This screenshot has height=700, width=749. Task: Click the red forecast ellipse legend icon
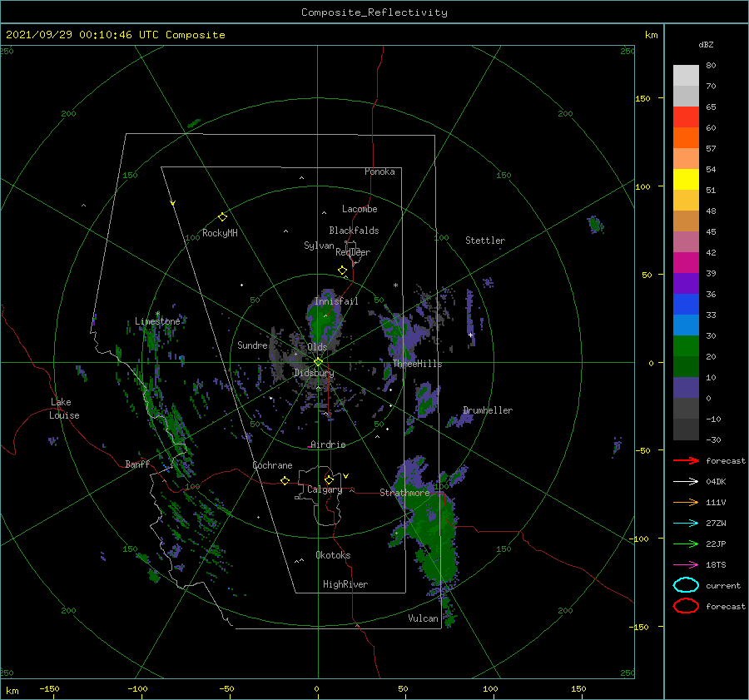coord(686,606)
